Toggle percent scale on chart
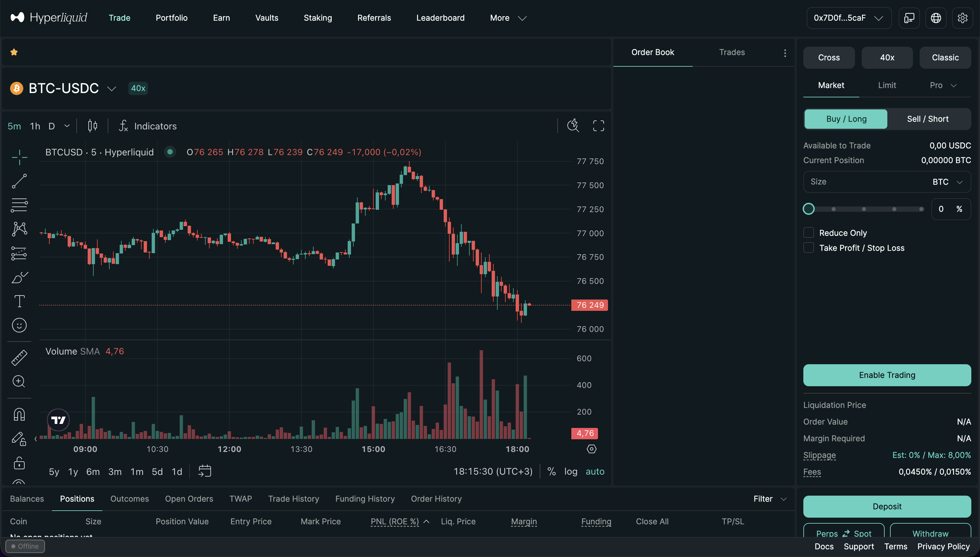Screen dimensions: 980x557 tap(551, 472)
